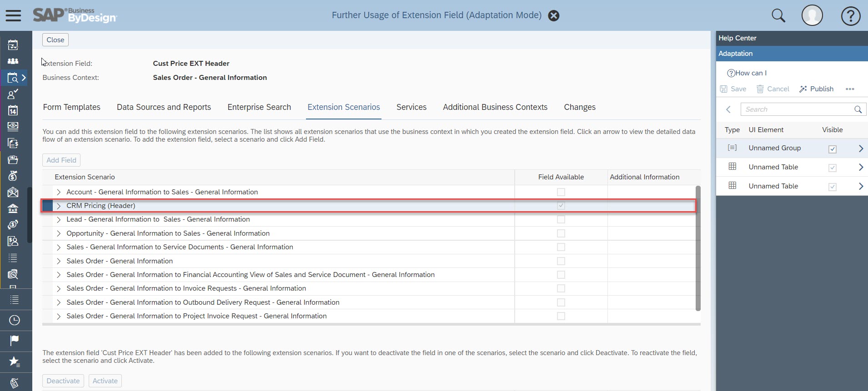The image size is (868, 391).
Task: Click the left sidebar scrollbar thumb
Action: (30, 215)
